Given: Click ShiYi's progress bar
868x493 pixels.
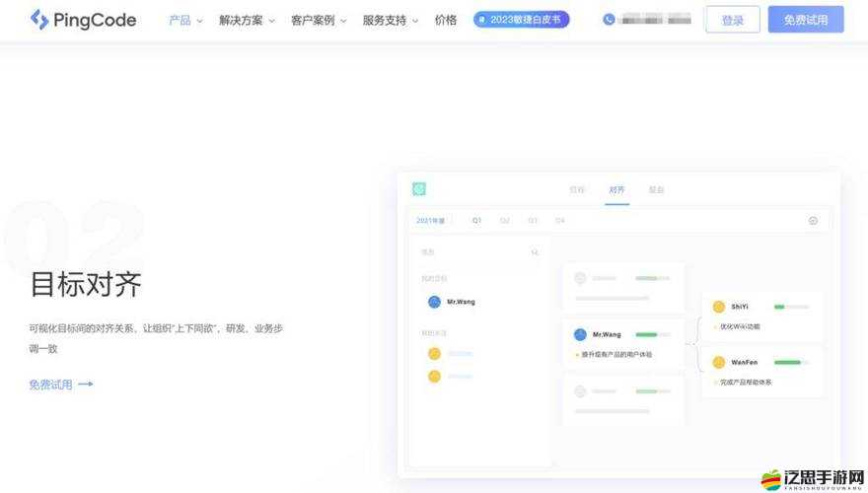Looking at the screenshot, I should coord(791,307).
